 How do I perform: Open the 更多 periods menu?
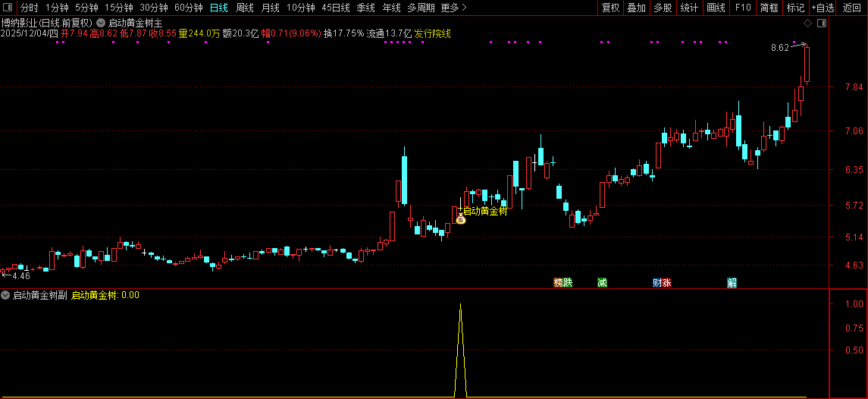tap(454, 8)
